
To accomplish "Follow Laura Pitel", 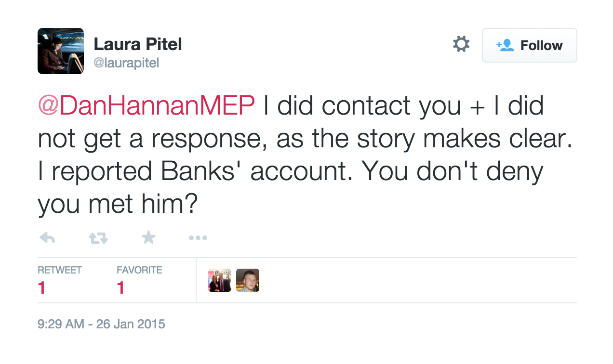I will click(x=529, y=45).
